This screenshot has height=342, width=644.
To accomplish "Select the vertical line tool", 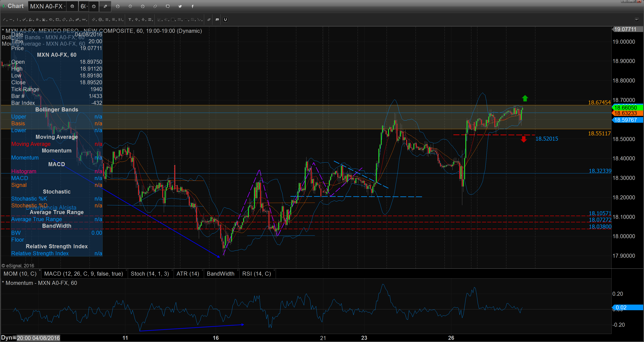I will pyautogui.click(x=18, y=20).
